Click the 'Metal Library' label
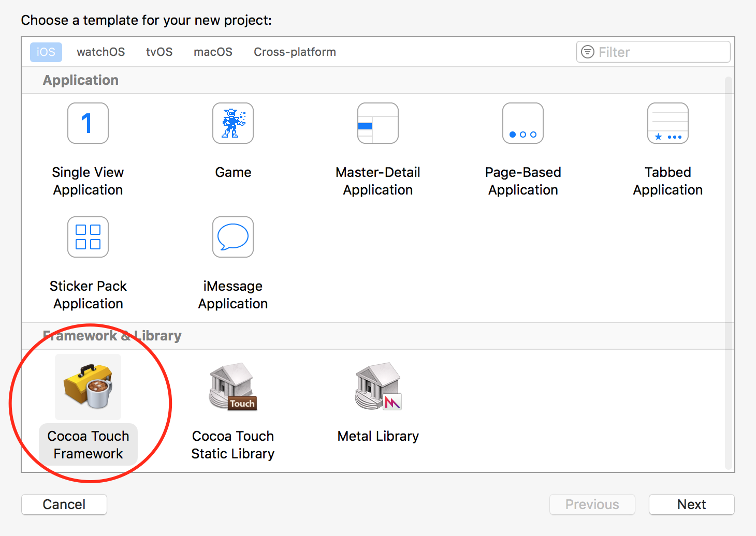 coord(378,436)
